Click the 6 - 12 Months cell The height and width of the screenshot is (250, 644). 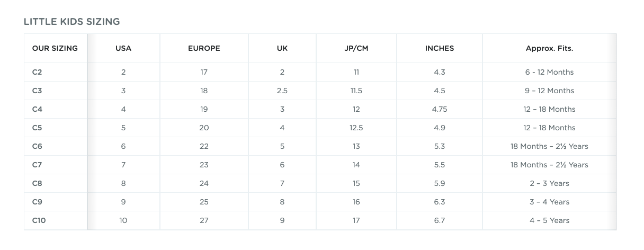click(549, 72)
